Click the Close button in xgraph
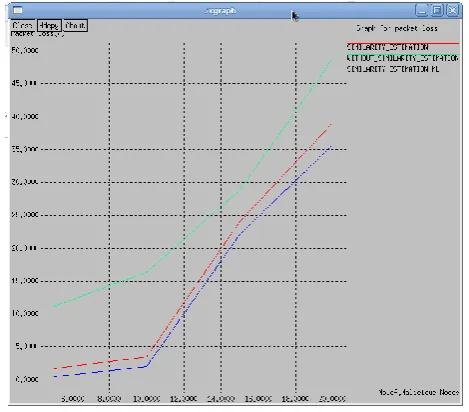The height and width of the screenshot is (412, 469). click(x=22, y=25)
